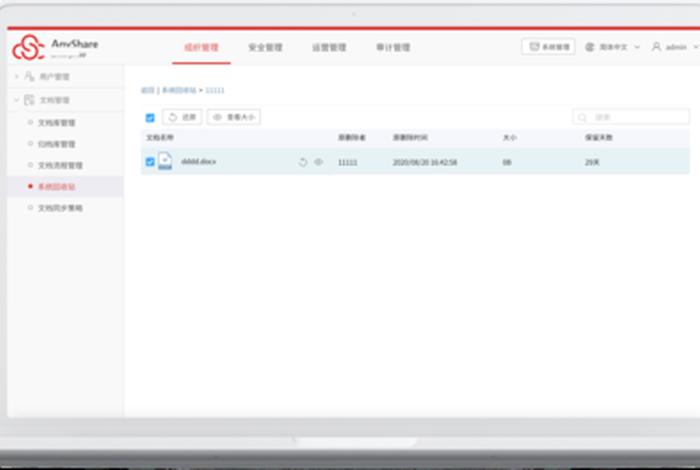Click the row restore arrow icon
Viewport: 700px width, 470px height.
click(x=303, y=162)
